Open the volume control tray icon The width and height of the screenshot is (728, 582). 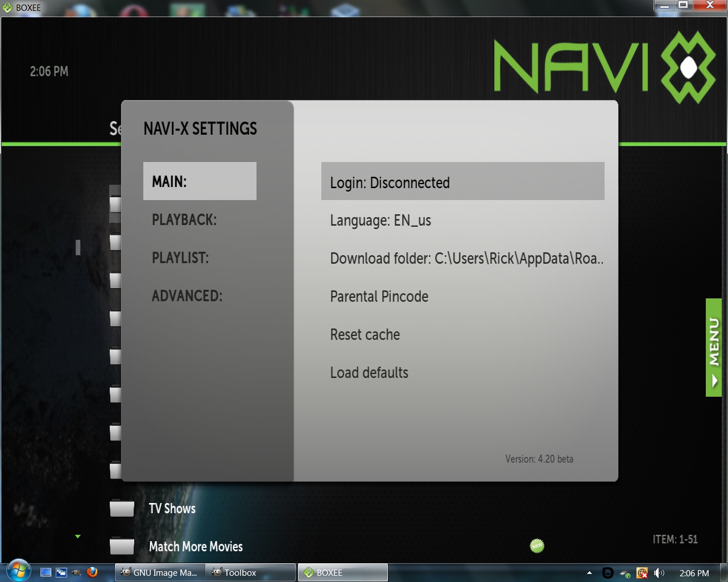(659, 573)
